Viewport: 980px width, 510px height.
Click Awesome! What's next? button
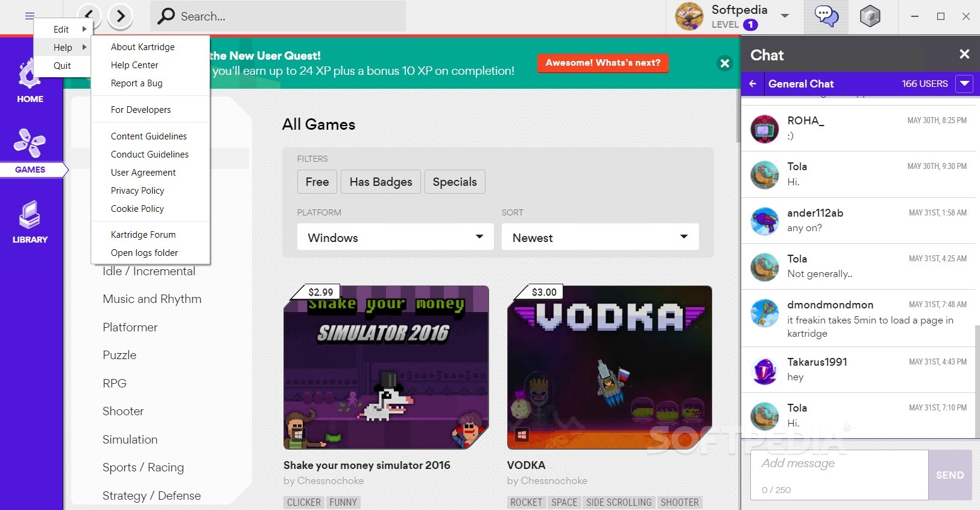[x=603, y=63]
